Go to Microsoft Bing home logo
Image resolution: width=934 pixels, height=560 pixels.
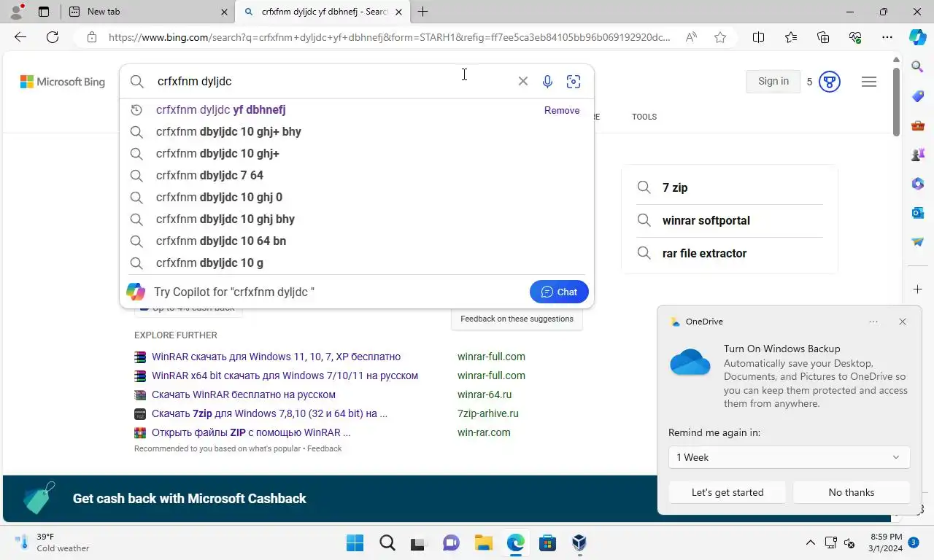pos(63,82)
